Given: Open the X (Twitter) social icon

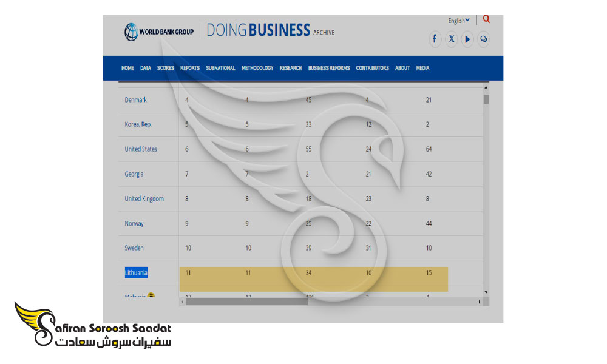Looking at the screenshot, I should point(451,39).
